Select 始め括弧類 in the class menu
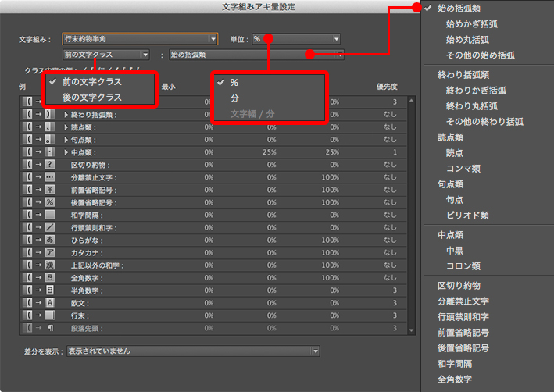554x392 pixels. click(x=459, y=9)
